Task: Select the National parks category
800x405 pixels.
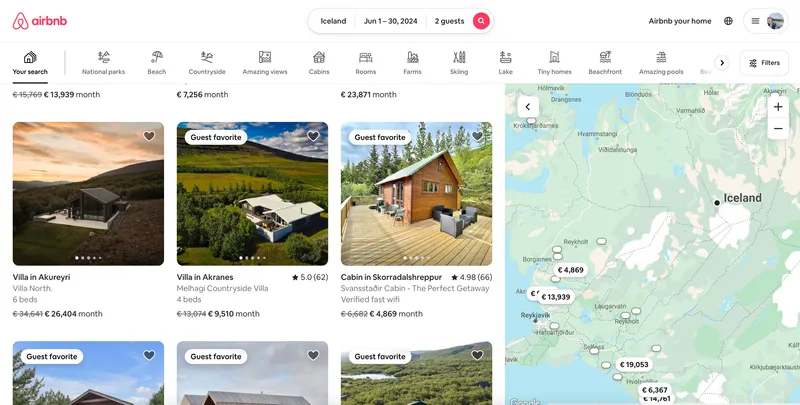Action: 103,63
